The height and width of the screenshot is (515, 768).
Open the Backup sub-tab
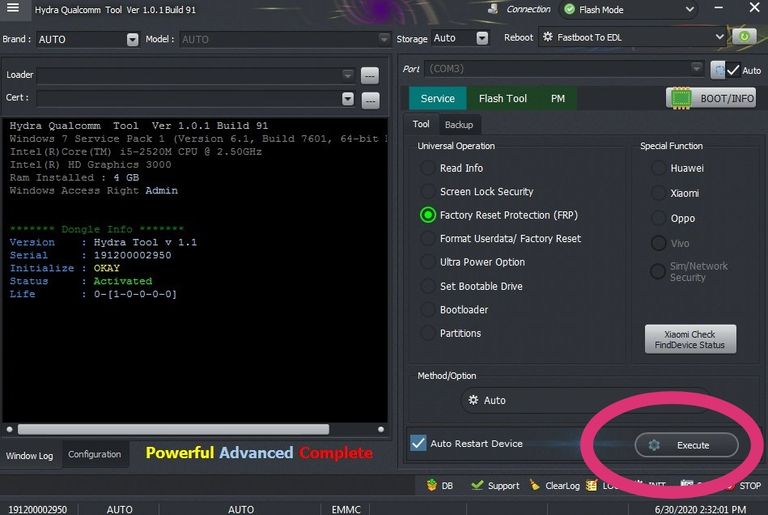(x=458, y=125)
